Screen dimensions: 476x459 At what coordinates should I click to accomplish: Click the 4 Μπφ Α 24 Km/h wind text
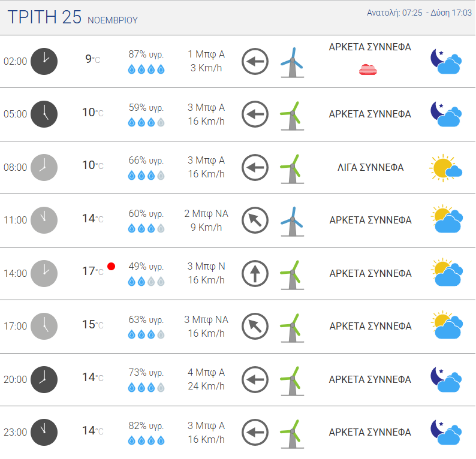pos(206,379)
